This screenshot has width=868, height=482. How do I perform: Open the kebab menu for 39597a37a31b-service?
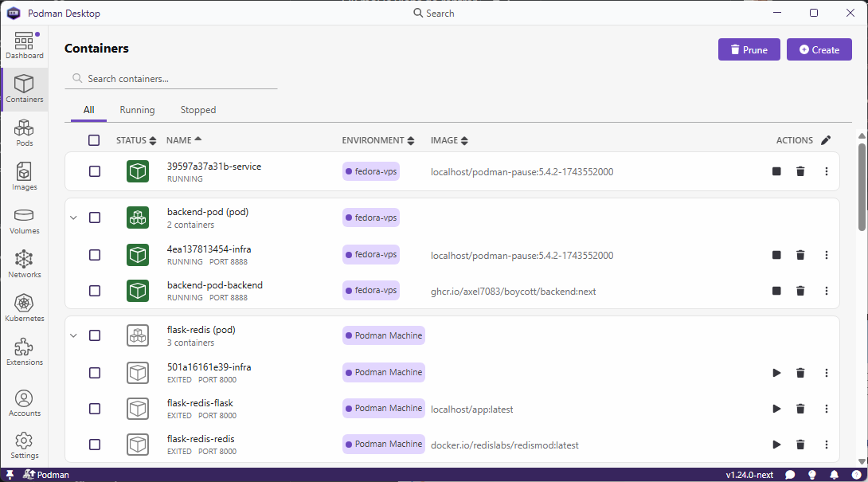point(827,171)
